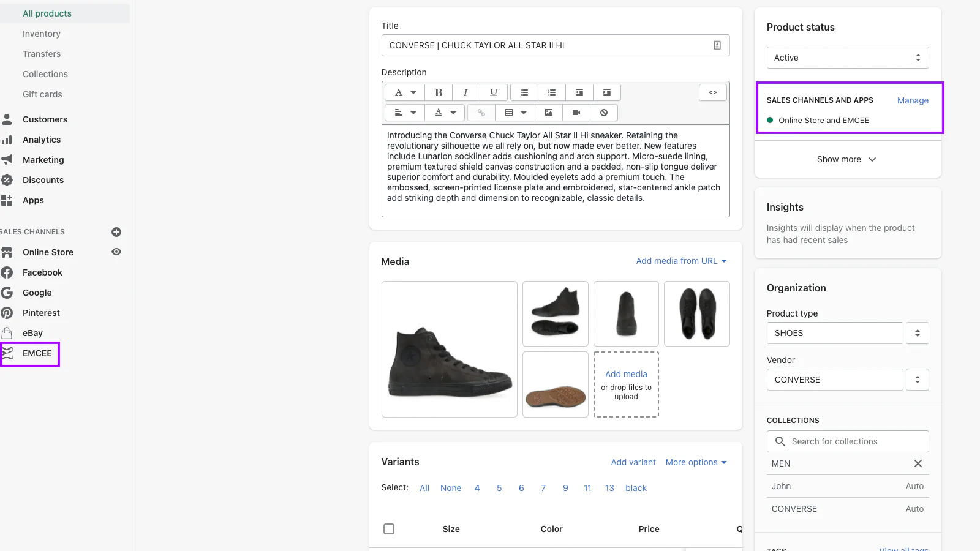This screenshot has width=980, height=551.
Task: Open Transfers in the sidebar
Action: point(42,54)
